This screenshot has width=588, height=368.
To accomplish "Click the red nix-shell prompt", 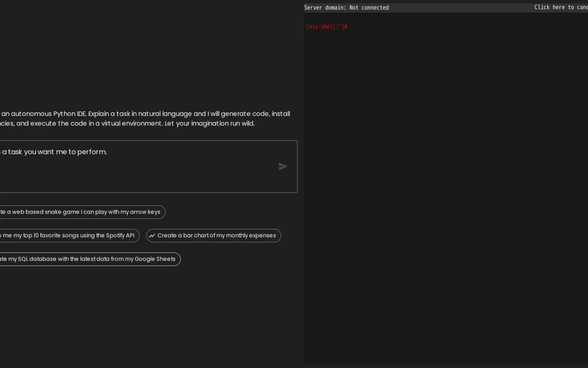I will tap(326, 26).
